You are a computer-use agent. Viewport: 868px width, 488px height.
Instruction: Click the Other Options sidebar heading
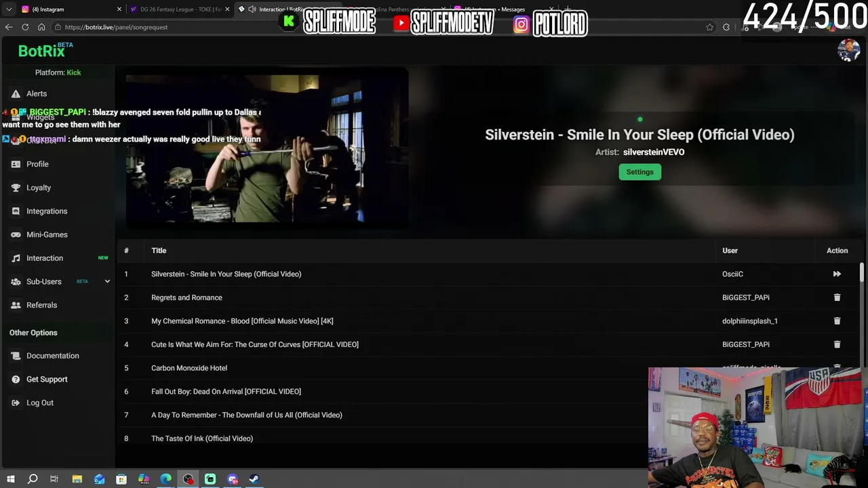click(33, 333)
